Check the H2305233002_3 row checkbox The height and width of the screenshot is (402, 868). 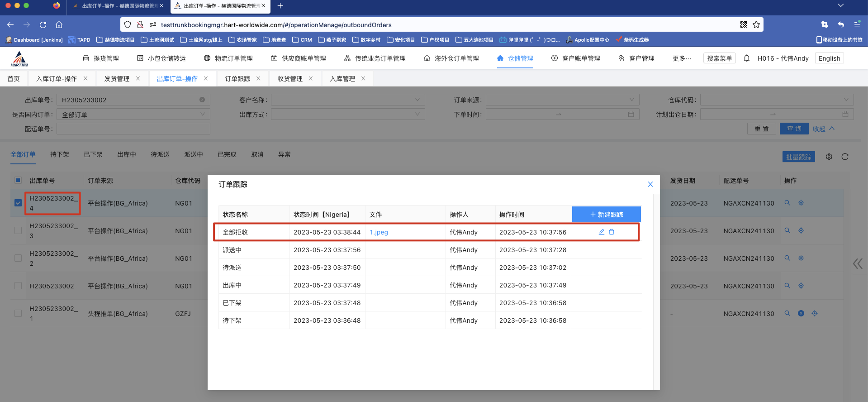click(18, 230)
